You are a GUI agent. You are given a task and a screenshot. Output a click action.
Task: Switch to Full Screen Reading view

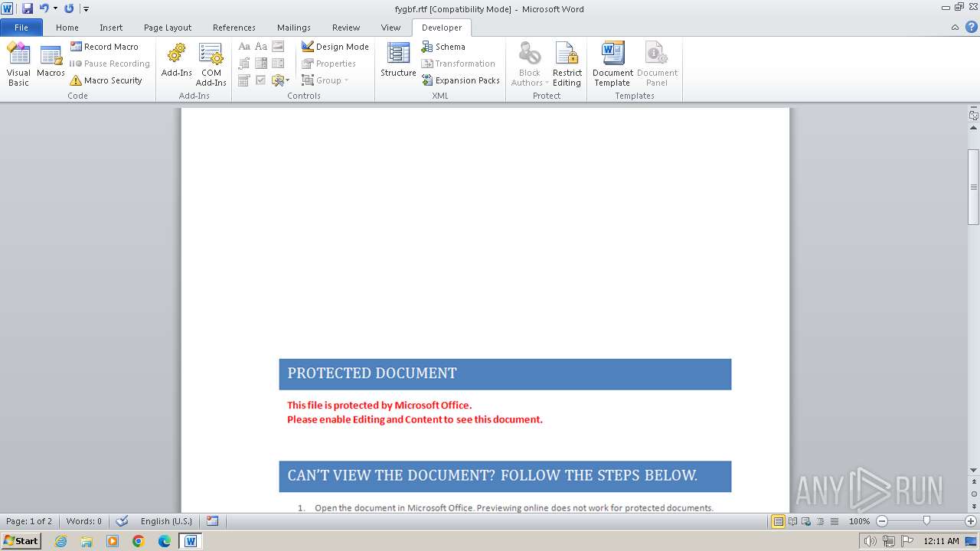tap(792, 521)
